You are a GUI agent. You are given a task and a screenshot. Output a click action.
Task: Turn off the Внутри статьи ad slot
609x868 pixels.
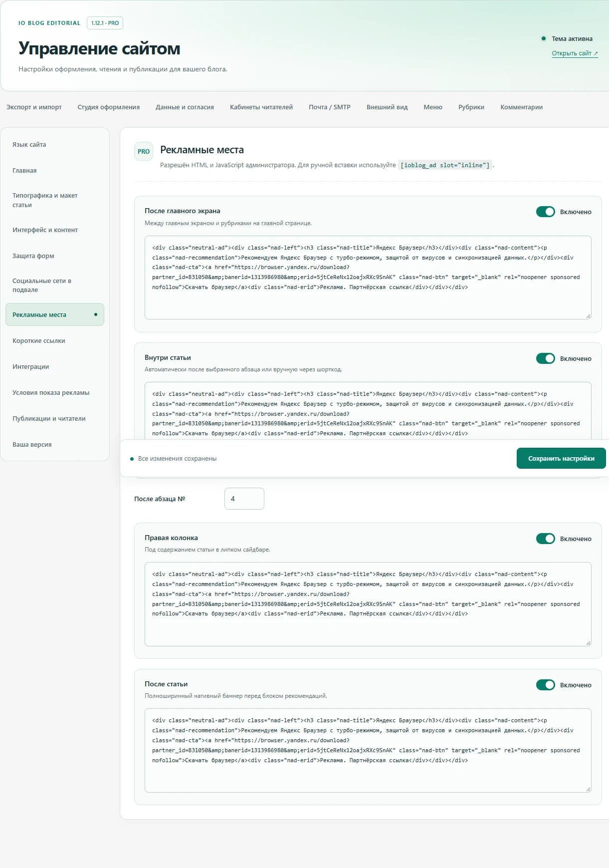(545, 358)
